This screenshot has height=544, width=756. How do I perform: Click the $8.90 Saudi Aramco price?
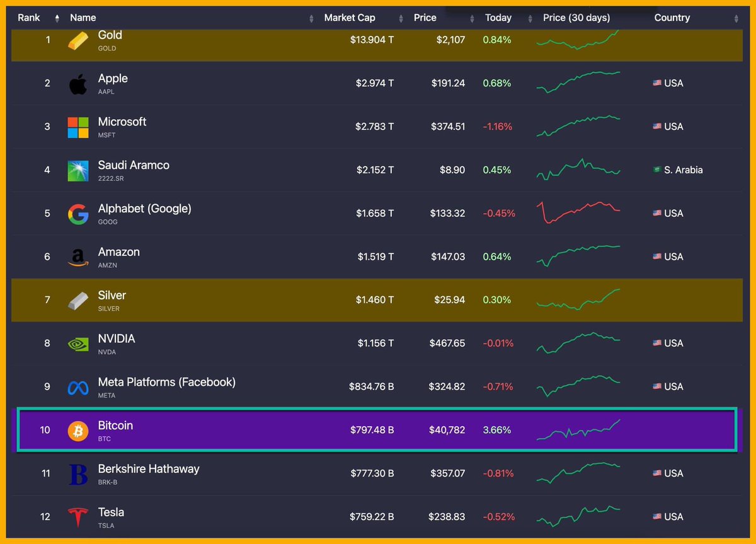(453, 170)
